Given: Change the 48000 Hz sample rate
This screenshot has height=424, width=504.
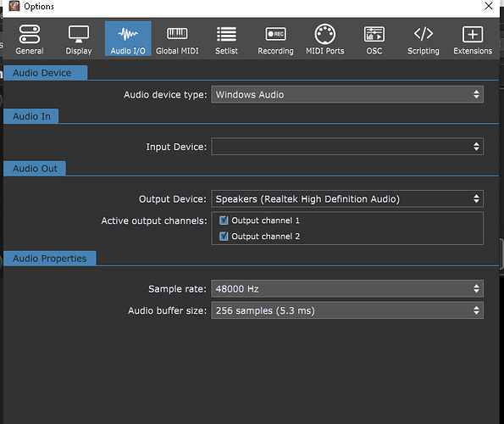Looking at the screenshot, I should coord(347,288).
